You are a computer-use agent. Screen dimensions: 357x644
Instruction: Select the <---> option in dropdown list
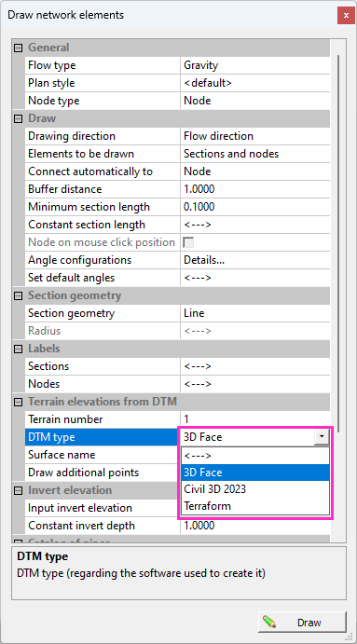tap(255, 455)
